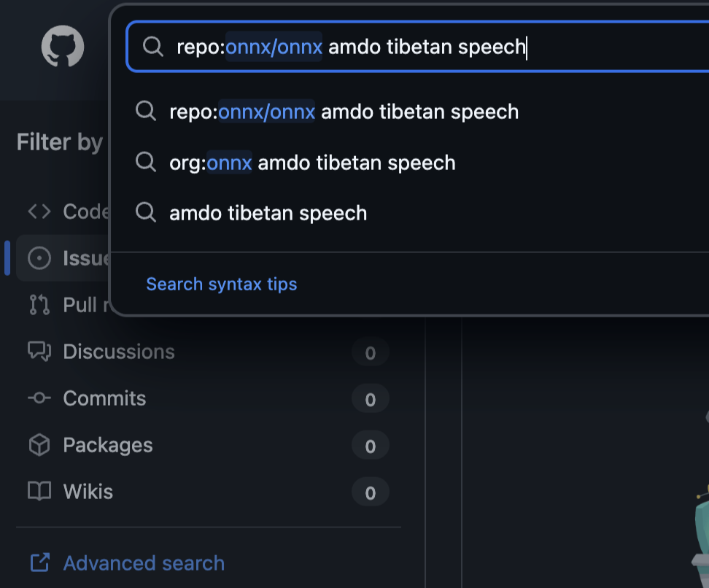
Task: Select suggestion 'org:onnx amdo tibetan speech'
Action: coord(312,162)
